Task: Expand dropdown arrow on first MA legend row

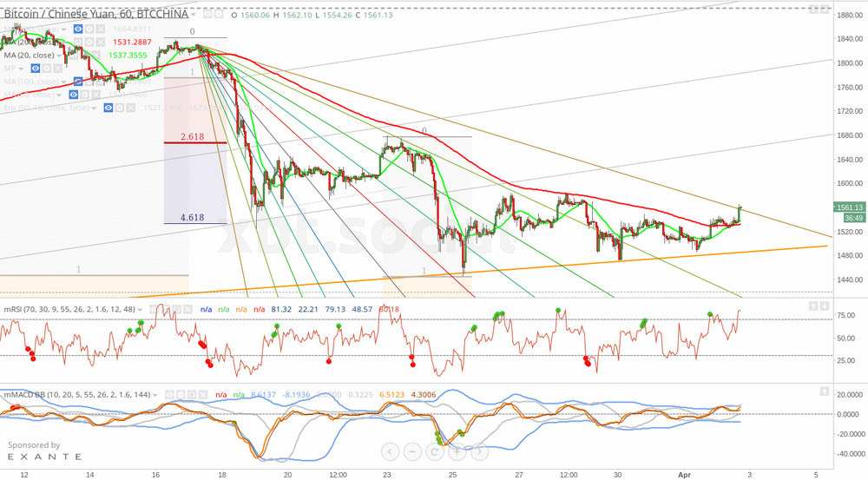Action: 64,30
